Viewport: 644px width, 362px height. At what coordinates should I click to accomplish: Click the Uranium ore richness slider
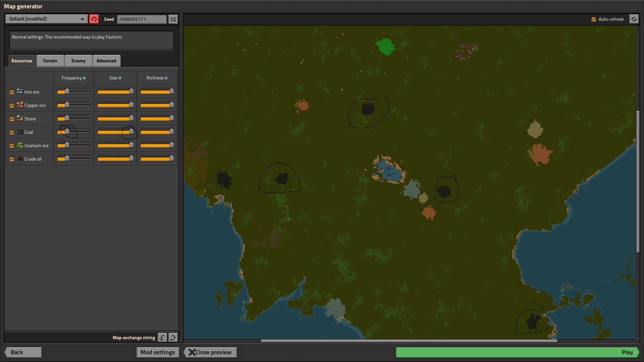tap(157, 145)
